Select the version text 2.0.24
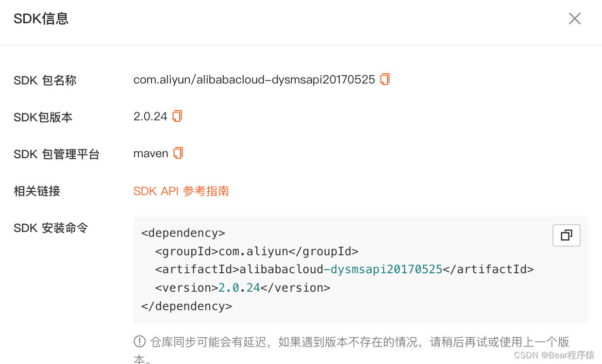 tap(150, 116)
